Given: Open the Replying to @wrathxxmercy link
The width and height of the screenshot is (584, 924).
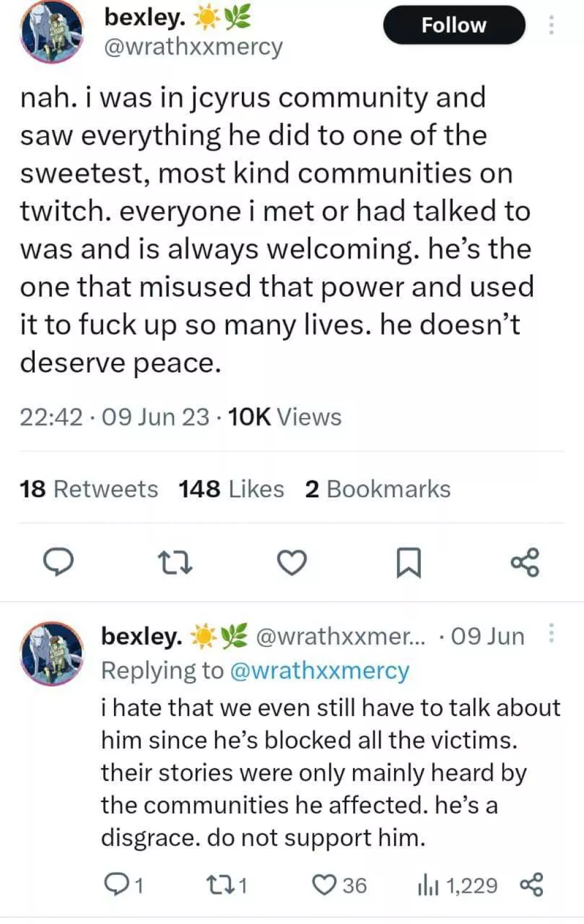Looking at the screenshot, I should tap(321, 671).
